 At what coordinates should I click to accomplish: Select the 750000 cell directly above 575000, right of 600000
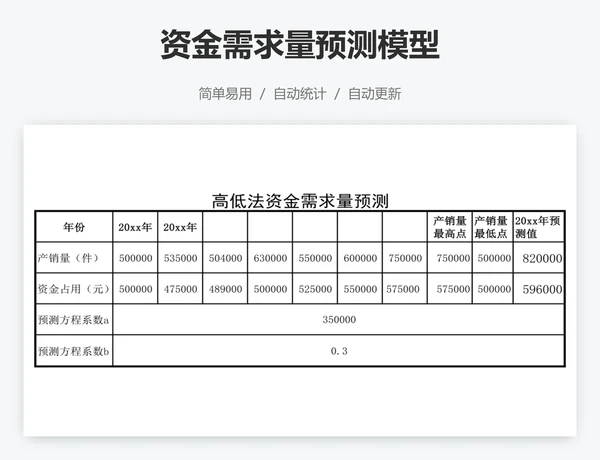pos(405,258)
